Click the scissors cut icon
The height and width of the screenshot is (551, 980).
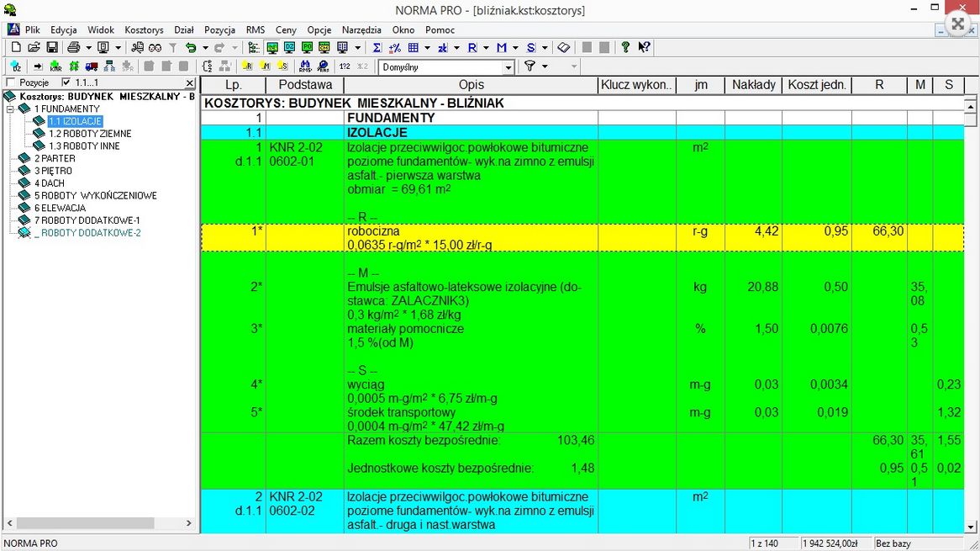[x=138, y=48]
